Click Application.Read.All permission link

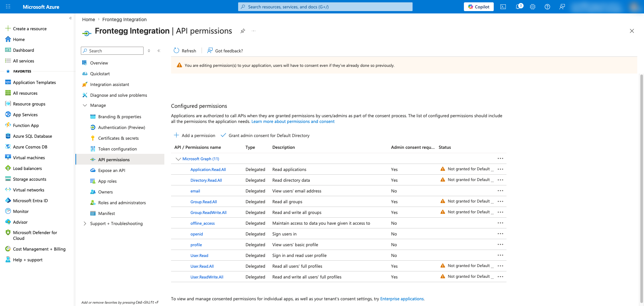click(208, 170)
